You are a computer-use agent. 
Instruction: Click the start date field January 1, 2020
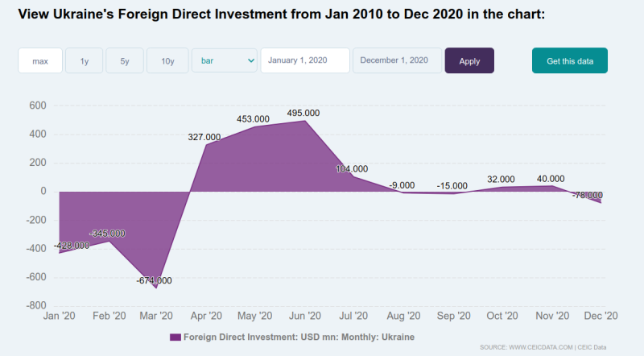[x=305, y=61]
